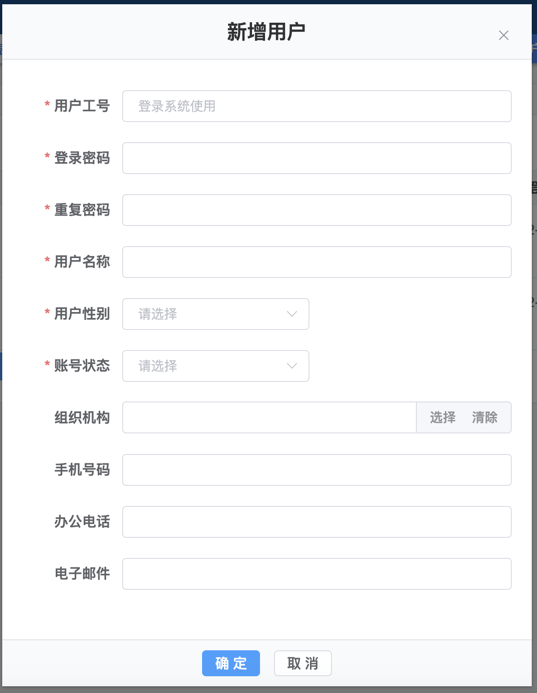Click the 组织机构 input box
Viewport: 537px width, 693px height.
click(x=269, y=418)
